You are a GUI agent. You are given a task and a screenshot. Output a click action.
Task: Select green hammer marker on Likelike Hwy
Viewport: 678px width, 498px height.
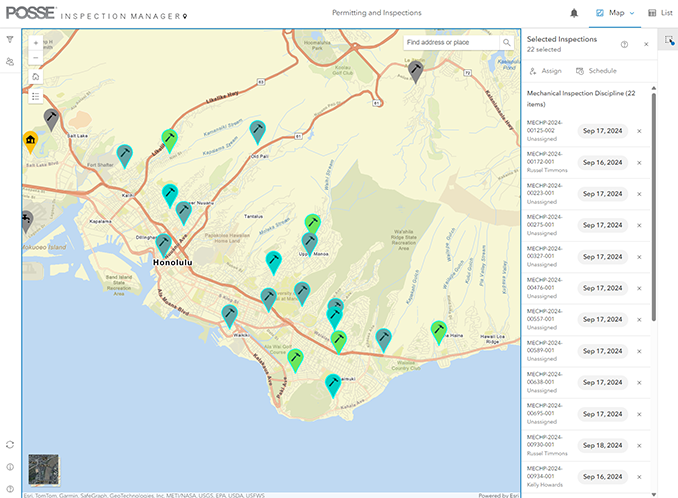(x=170, y=140)
